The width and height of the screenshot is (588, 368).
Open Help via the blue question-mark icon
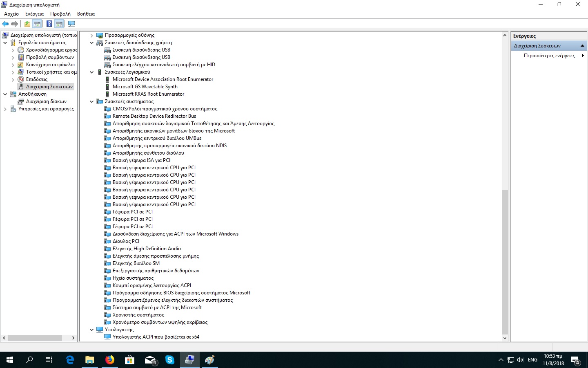point(49,24)
